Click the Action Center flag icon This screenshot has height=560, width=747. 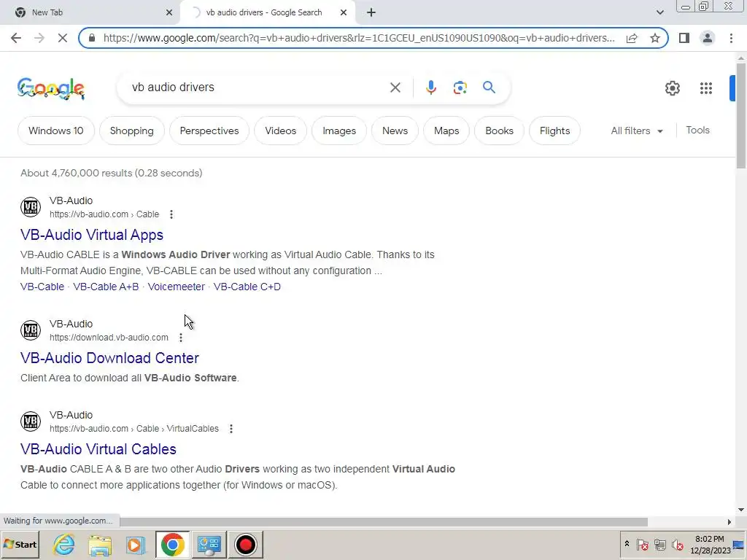tap(642, 544)
